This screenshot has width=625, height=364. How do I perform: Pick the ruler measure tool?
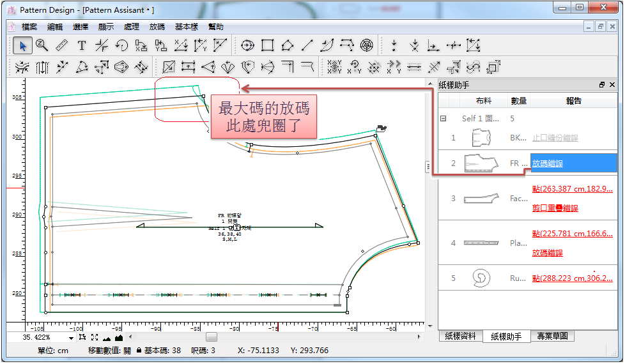pyautogui.click(x=62, y=45)
